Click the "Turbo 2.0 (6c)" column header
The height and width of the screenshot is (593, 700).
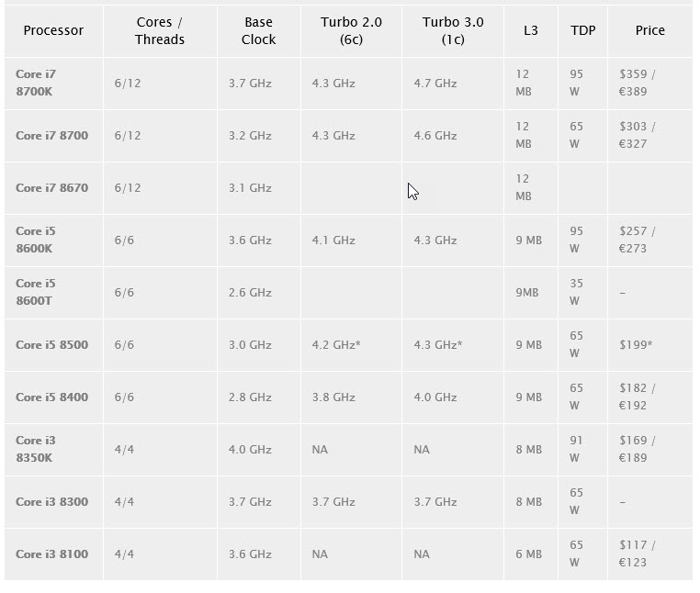pyautogui.click(x=351, y=30)
